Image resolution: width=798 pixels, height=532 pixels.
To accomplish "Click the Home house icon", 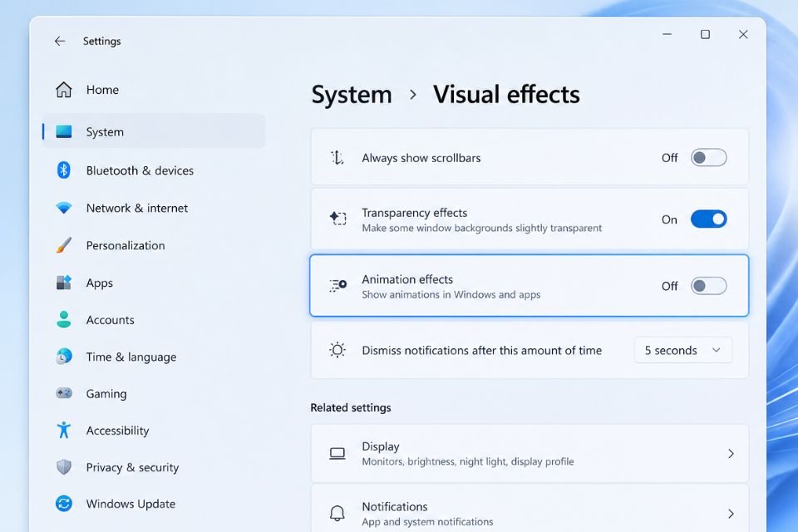I will pyautogui.click(x=64, y=90).
